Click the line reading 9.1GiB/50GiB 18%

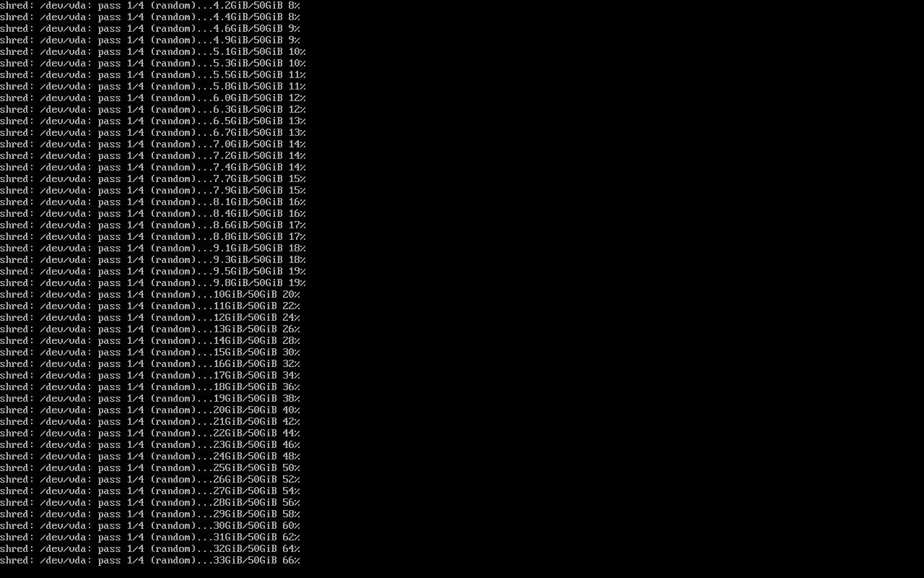pos(153,249)
